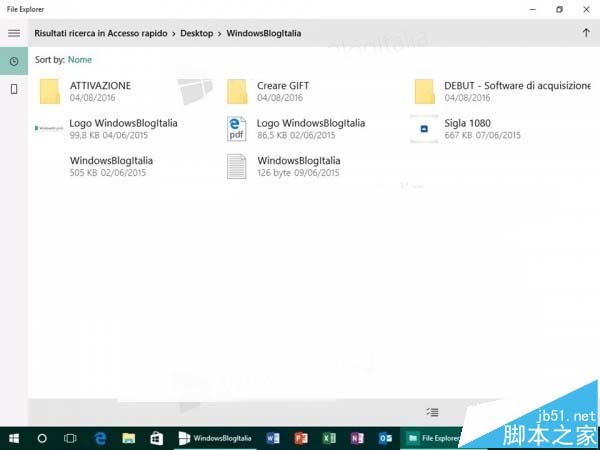
Task: Select Sigla 1080 file name
Action: (467, 123)
